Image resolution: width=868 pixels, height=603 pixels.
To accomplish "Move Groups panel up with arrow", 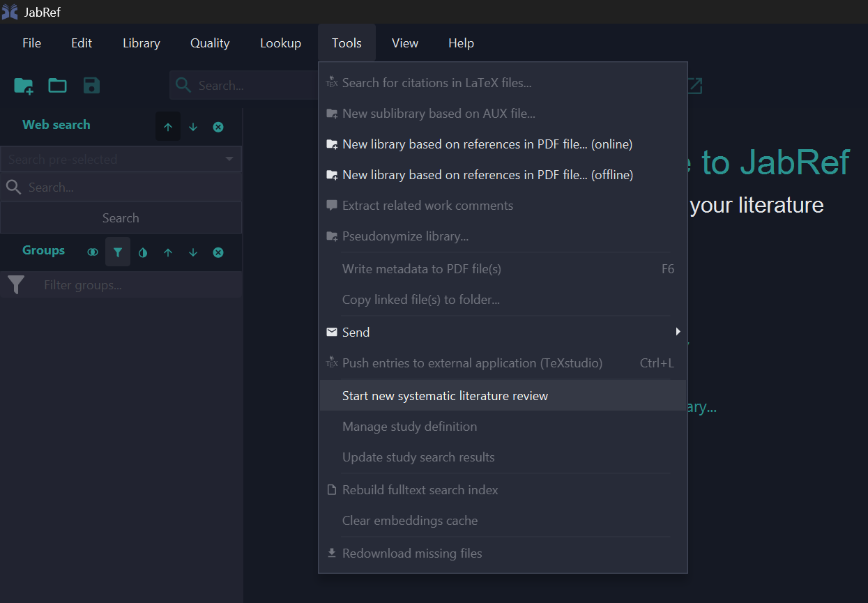I will click(x=168, y=252).
